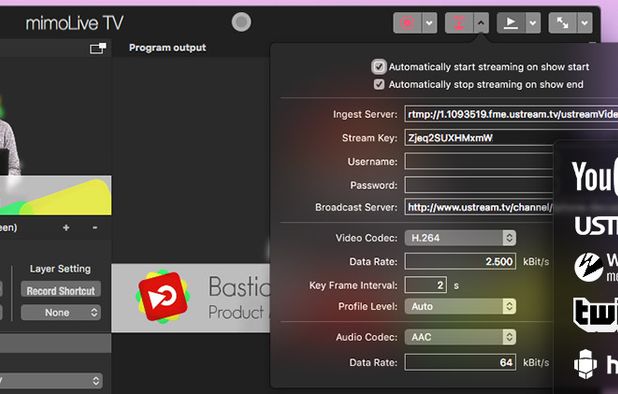This screenshot has height=394, width=618.
Task: Click the detach window icon beside Program output
Action: [x=98, y=48]
